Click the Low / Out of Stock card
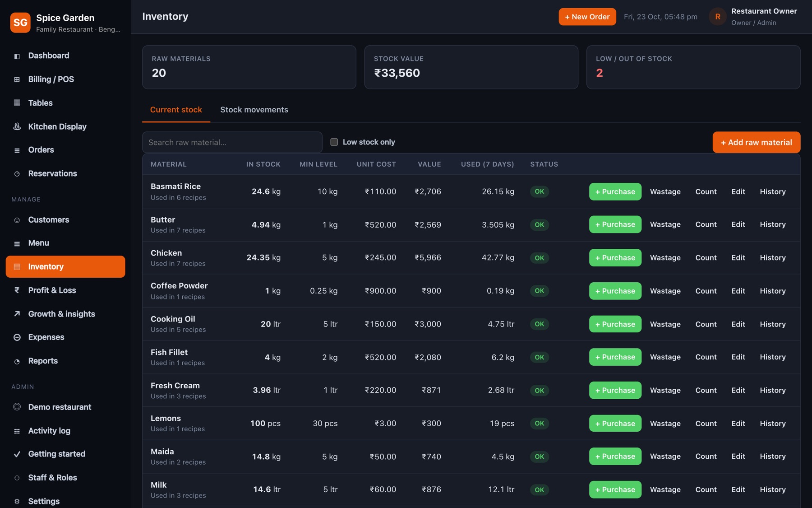This screenshot has height=508, width=812. [x=693, y=67]
